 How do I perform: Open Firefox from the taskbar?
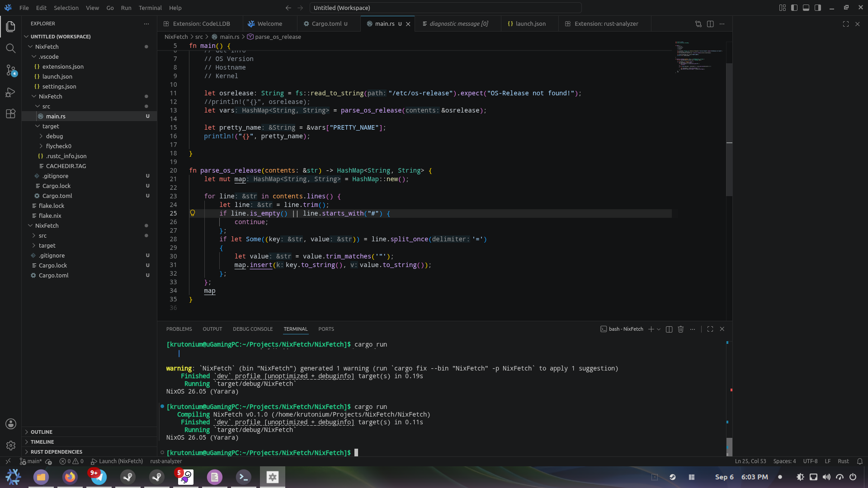tap(70, 477)
